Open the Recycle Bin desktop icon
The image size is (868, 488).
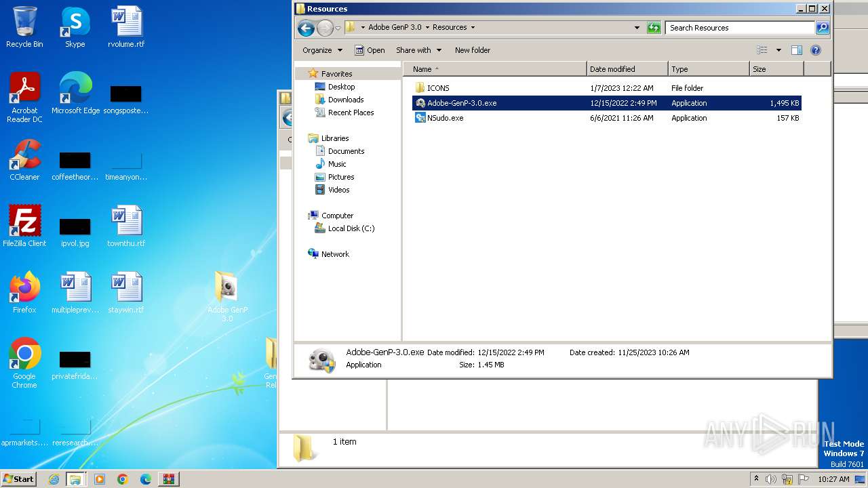point(24,27)
